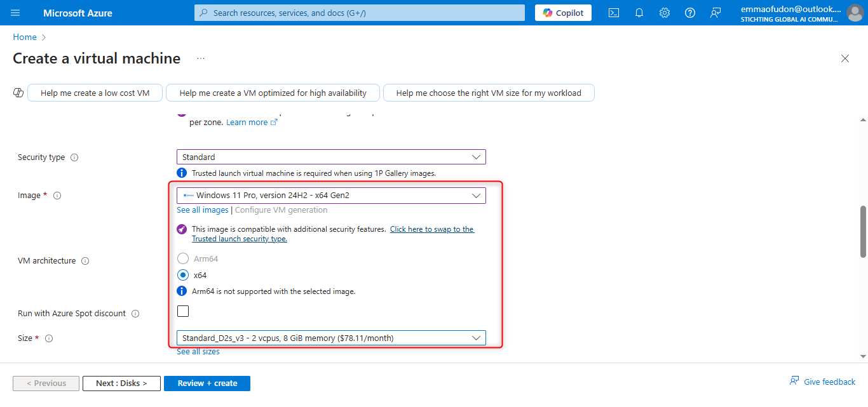Show info tooltip for Security type

(x=74, y=157)
